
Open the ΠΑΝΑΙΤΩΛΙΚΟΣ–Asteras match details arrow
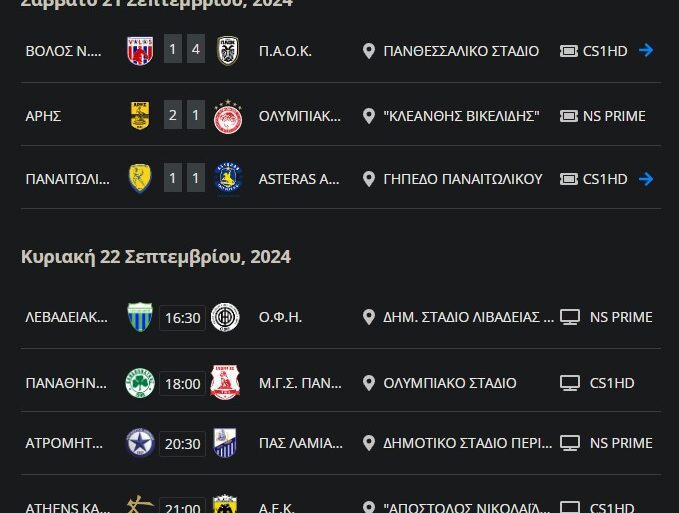[x=646, y=179]
